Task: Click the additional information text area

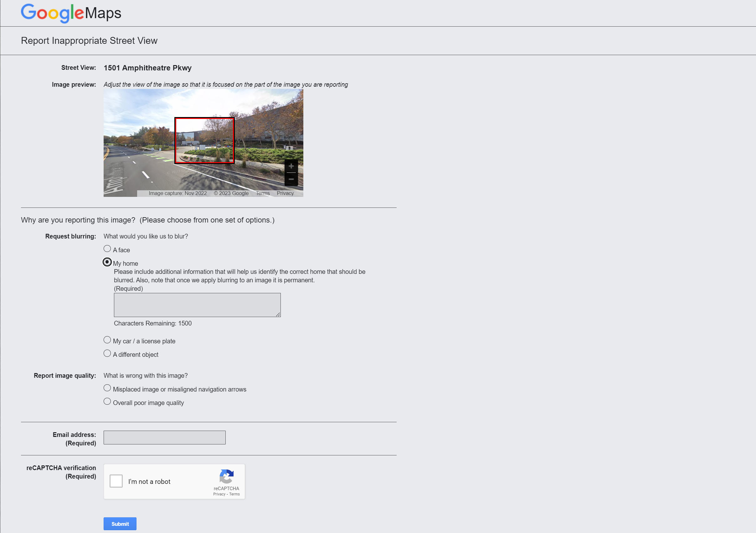Action: point(197,305)
